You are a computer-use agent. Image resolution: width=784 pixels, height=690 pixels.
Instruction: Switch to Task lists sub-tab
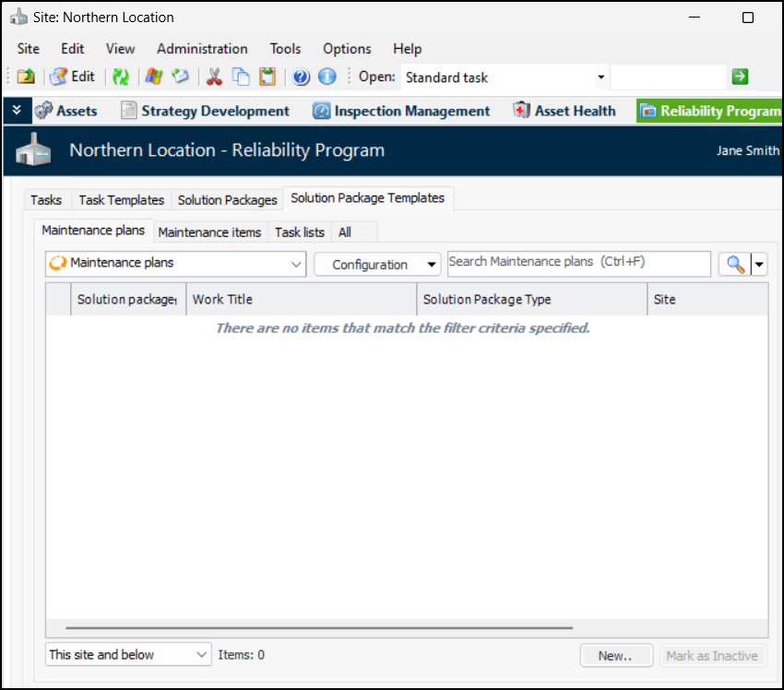300,232
